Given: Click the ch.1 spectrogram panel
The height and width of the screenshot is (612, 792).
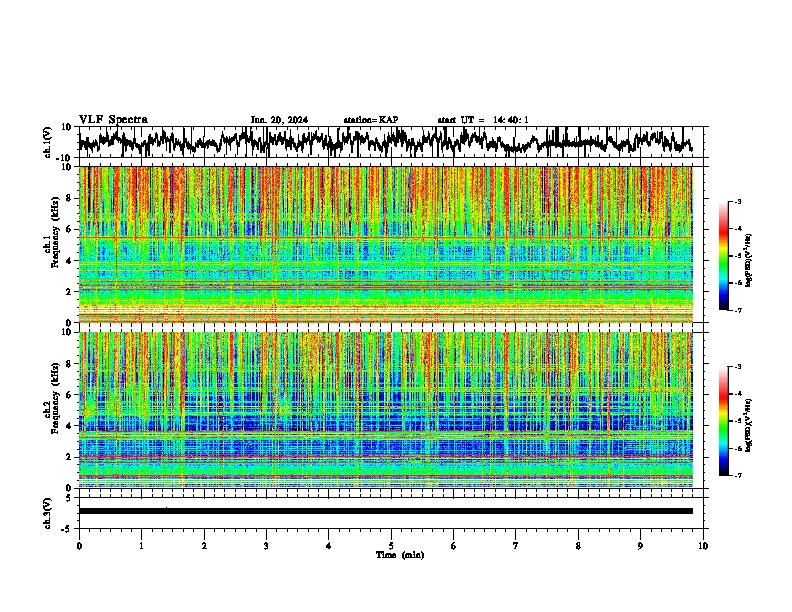Looking at the screenshot, I should 385,244.
